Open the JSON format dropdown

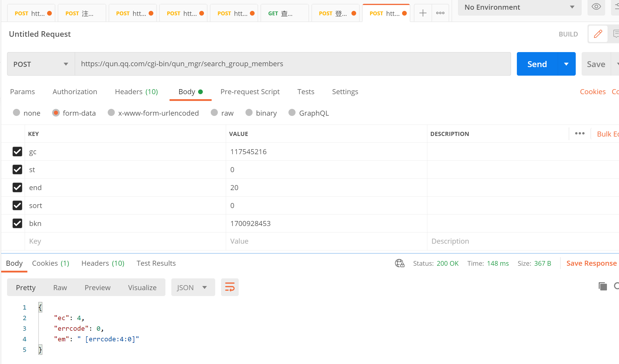tap(192, 287)
